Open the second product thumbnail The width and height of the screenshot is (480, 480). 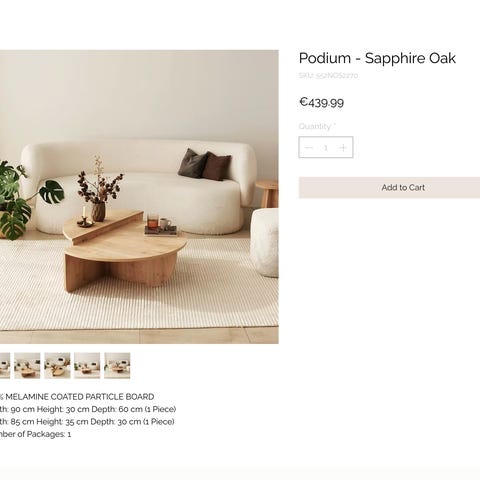27,365
